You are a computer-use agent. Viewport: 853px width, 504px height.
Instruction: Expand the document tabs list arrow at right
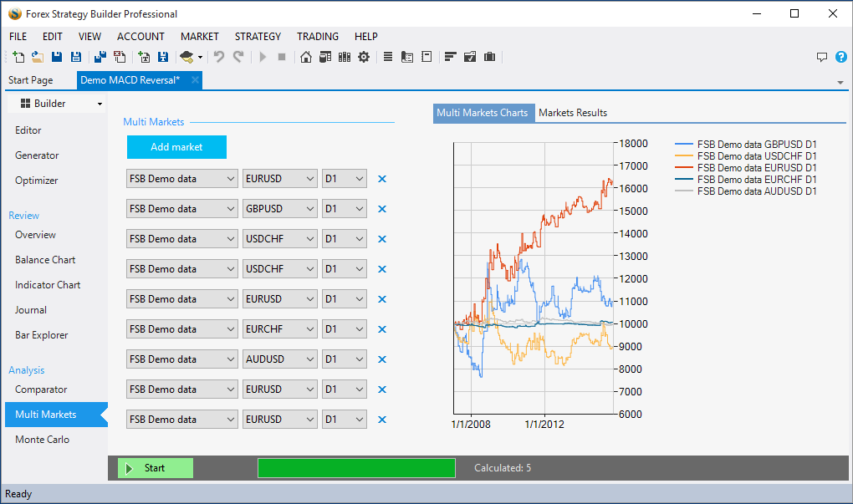[840, 83]
